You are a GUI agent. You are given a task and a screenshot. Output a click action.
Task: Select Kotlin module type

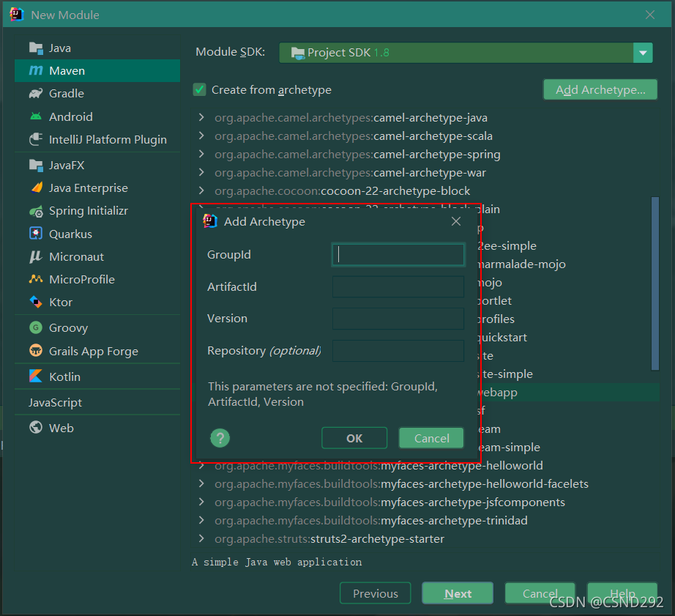(97, 376)
